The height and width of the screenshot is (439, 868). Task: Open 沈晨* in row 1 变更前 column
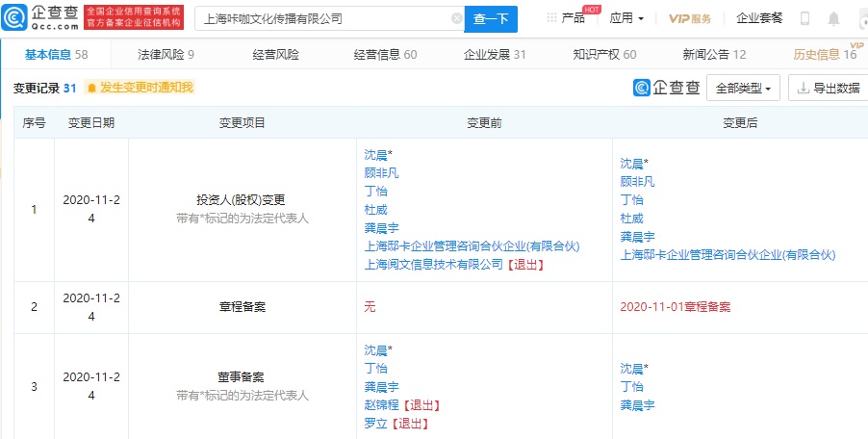click(x=378, y=154)
